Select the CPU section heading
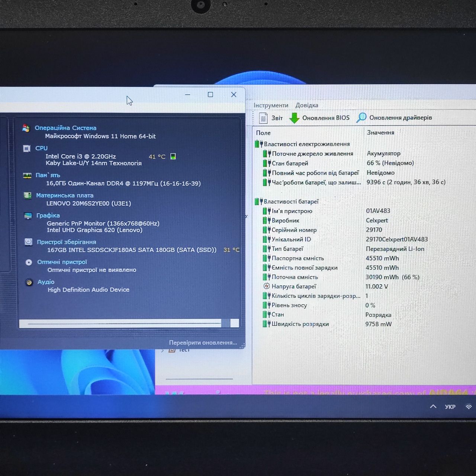 pos(41,148)
